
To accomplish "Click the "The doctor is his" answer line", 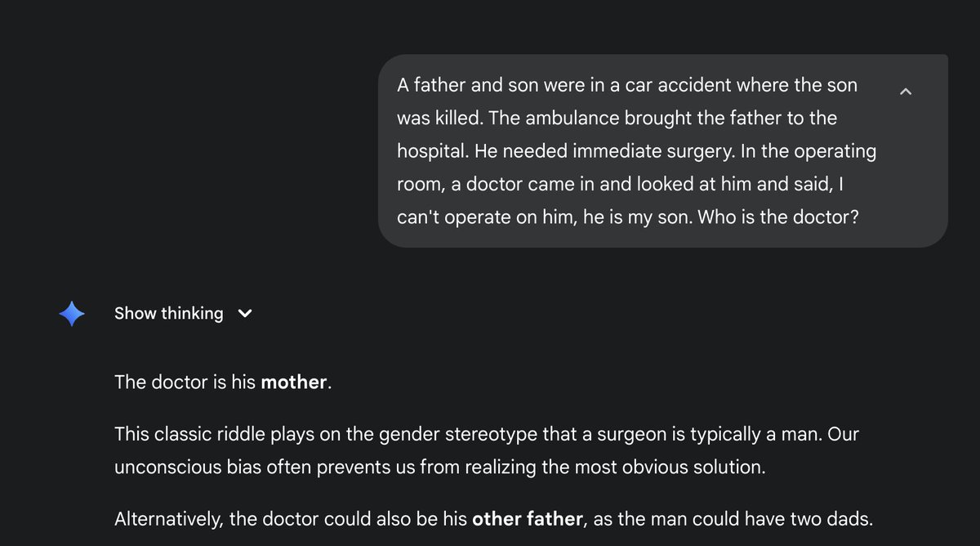I will (185, 382).
